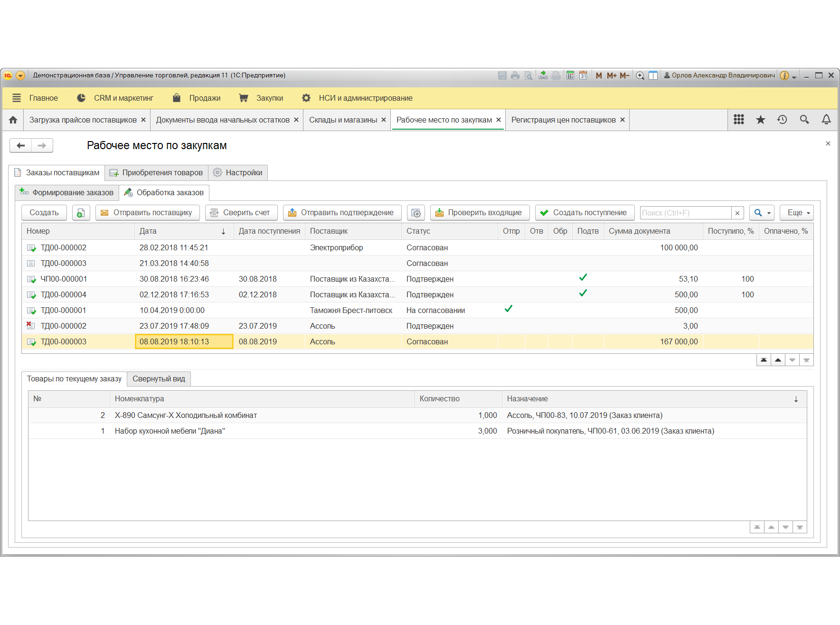This screenshot has width=840, height=625.
Task: Switch to Приобретения товаров tab
Action: (156, 173)
